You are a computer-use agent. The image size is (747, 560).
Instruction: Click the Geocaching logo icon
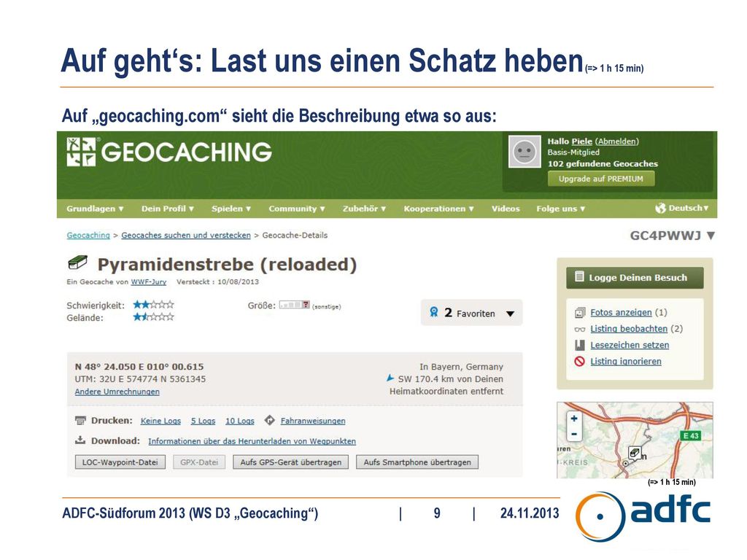[81, 152]
